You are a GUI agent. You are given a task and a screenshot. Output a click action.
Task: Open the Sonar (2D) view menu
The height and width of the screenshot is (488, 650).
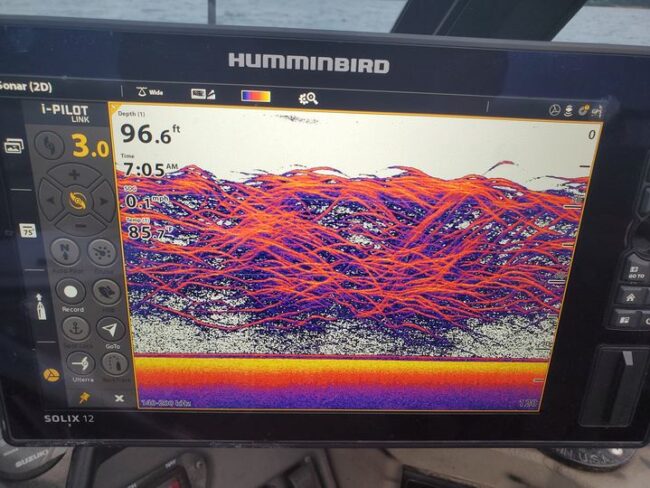(27, 86)
